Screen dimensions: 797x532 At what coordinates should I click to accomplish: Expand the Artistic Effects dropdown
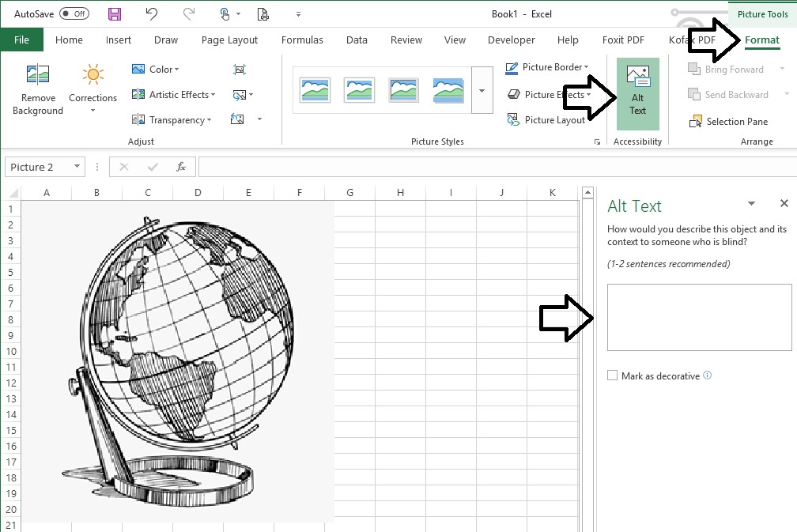174,94
